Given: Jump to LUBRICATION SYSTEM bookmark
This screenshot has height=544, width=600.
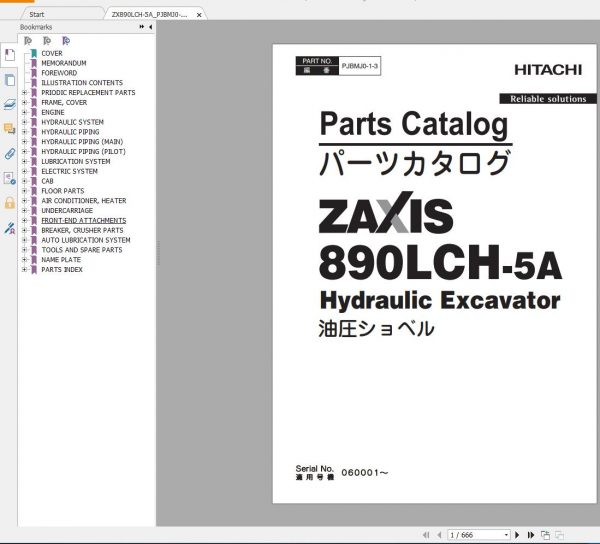Looking at the screenshot, I should click(76, 161).
